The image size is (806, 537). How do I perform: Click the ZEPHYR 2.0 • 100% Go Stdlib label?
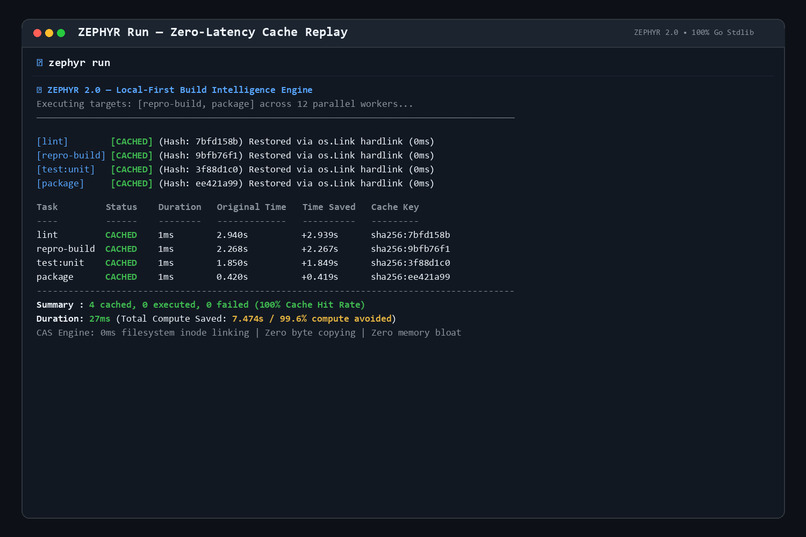click(x=693, y=32)
